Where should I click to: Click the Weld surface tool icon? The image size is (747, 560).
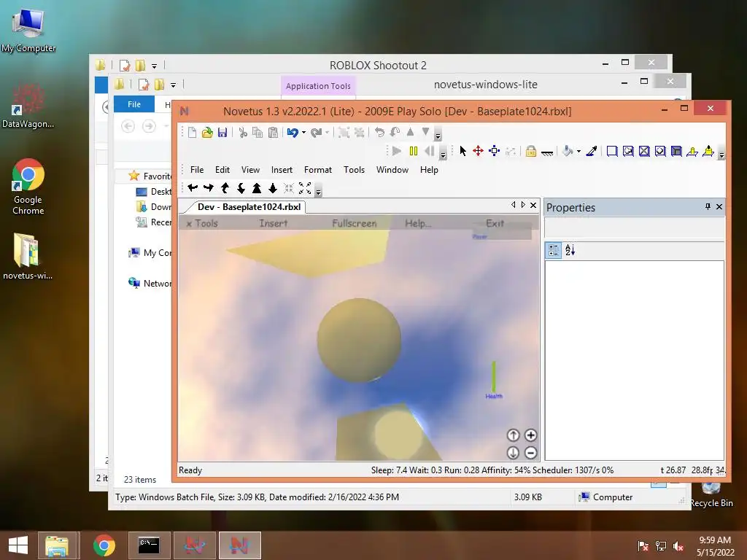[644, 152]
